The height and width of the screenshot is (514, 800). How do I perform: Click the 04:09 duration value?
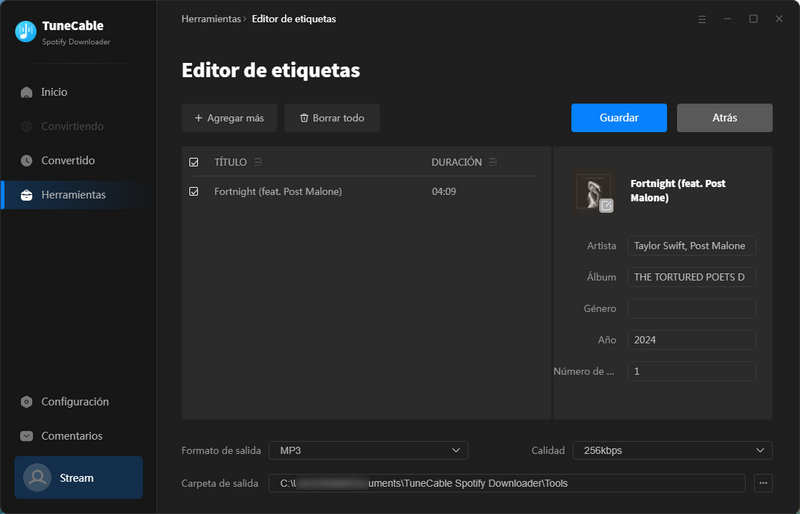click(444, 191)
